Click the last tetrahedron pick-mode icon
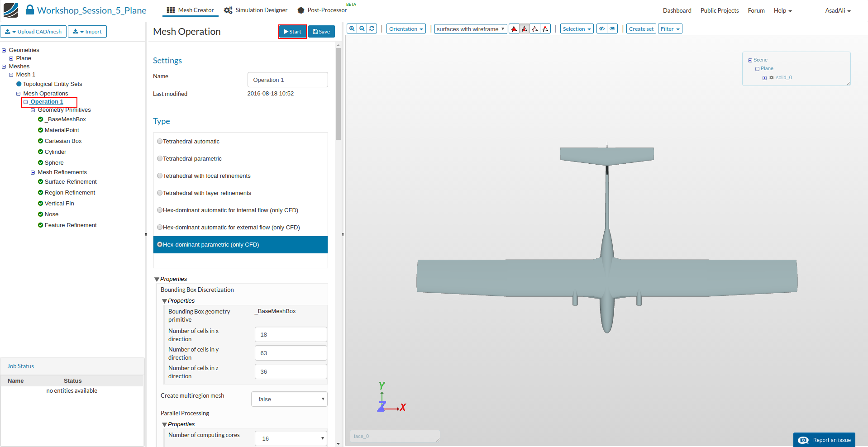The width and height of the screenshot is (868, 447). [x=546, y=29]
